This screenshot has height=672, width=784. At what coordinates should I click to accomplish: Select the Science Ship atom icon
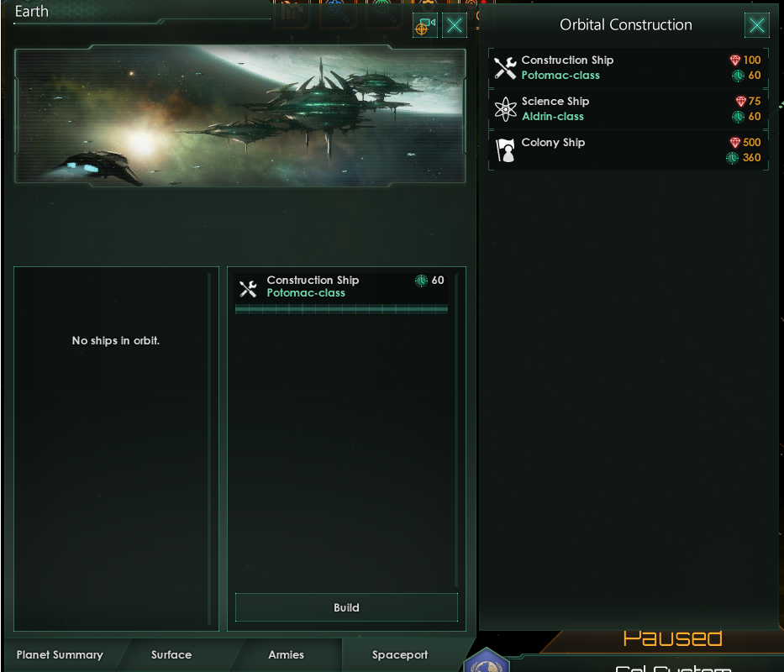506,109
